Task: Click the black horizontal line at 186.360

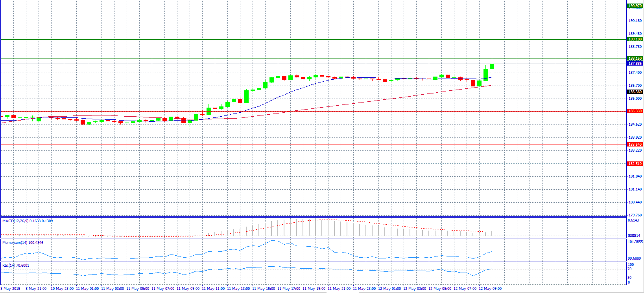Action: pos(313,92)
